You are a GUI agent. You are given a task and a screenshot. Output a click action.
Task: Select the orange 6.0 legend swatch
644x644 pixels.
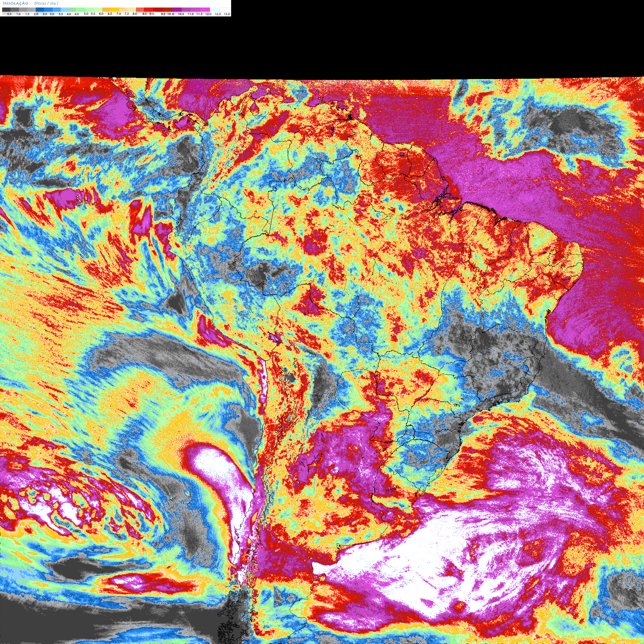click(x=106, y=10)
